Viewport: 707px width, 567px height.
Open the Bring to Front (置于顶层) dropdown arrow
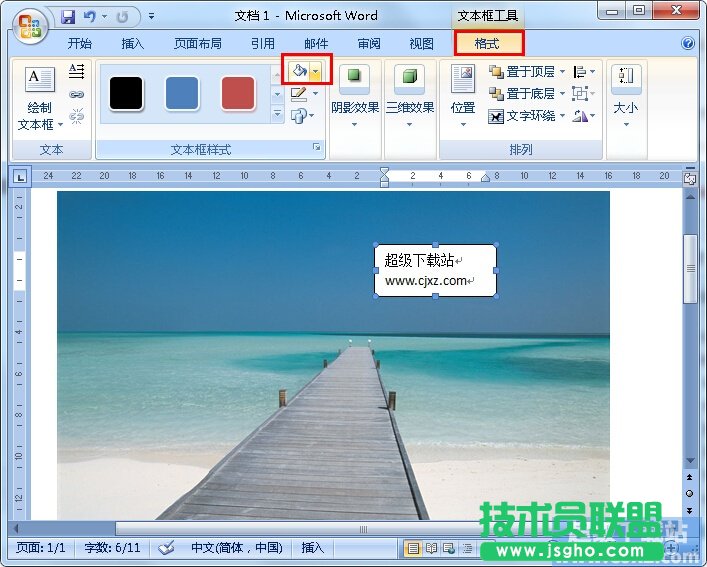click(x=562, y=72)
